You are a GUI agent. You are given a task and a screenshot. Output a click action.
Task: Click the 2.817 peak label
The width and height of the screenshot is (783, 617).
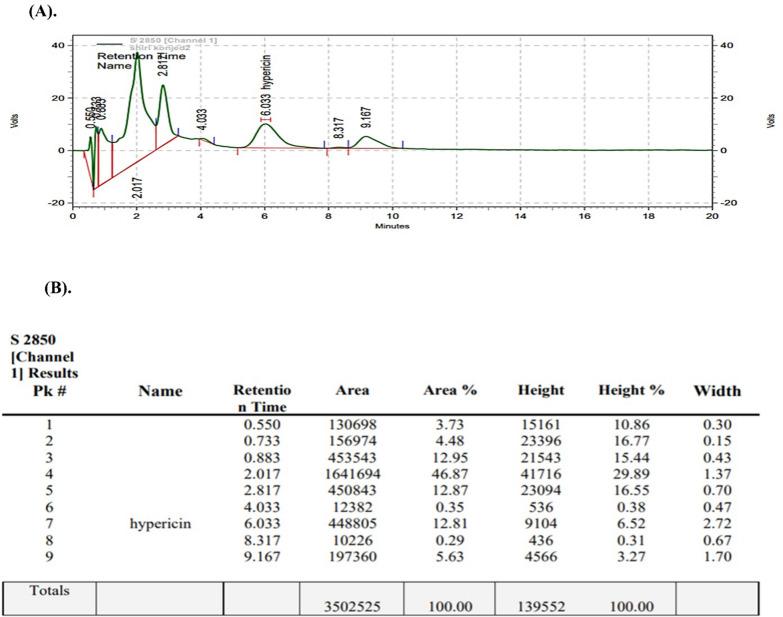tap(163, 64)
